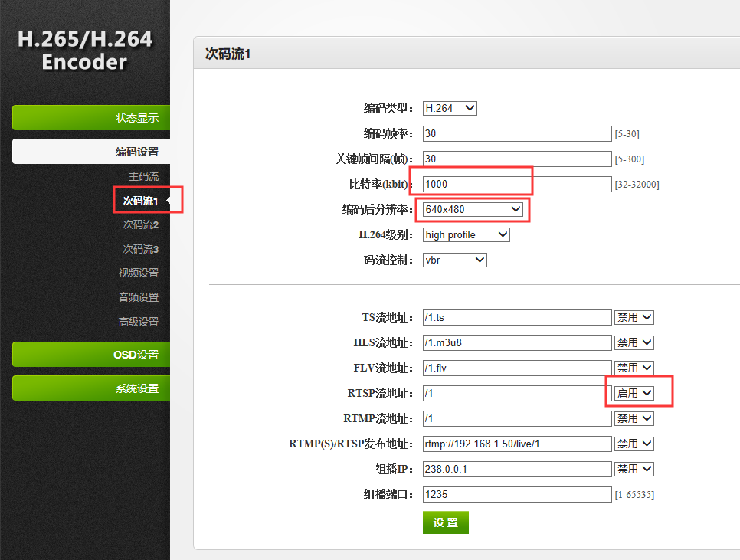Click the 比特率 bitrate field with 1000
This screenshot has width=740, height=560.
point(517,184)
